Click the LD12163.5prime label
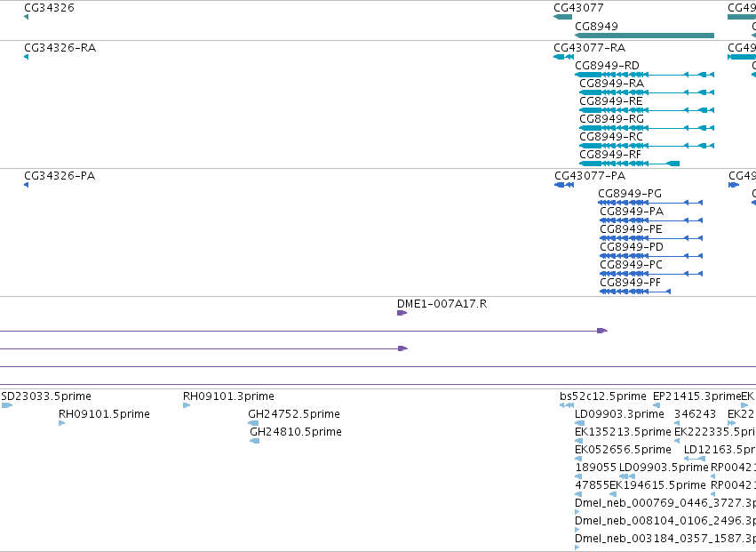This screenshot has width=756, height=552. (x=720, y=450)
